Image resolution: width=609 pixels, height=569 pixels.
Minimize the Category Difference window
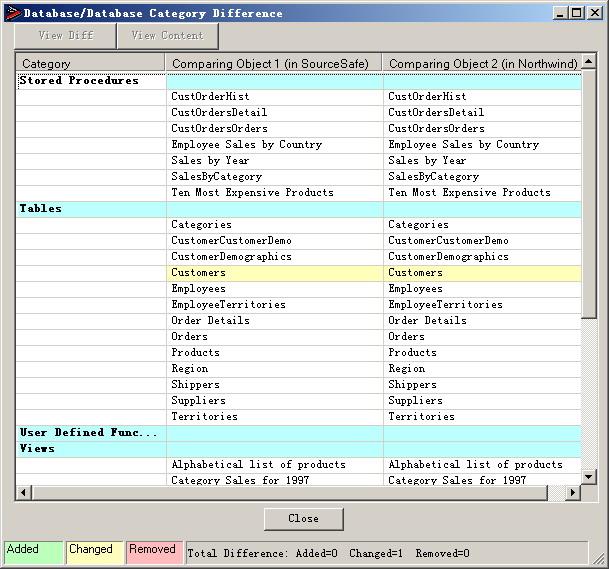[560, 13]
